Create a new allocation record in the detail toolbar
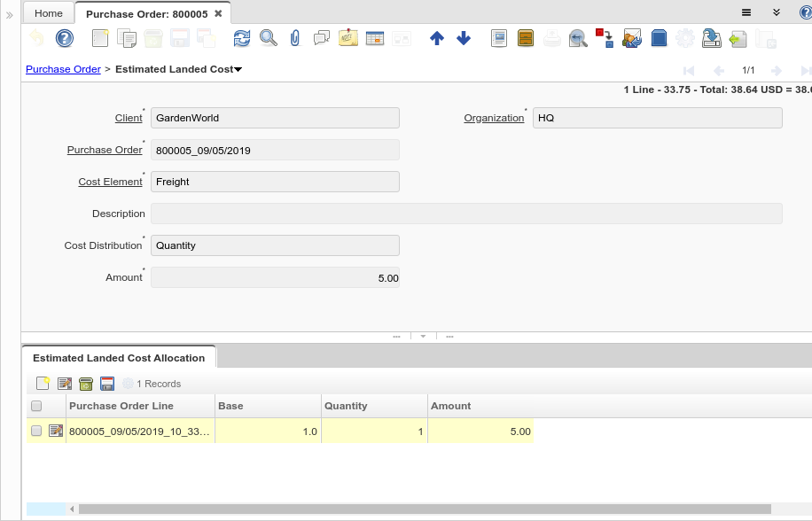 point(43,384)
